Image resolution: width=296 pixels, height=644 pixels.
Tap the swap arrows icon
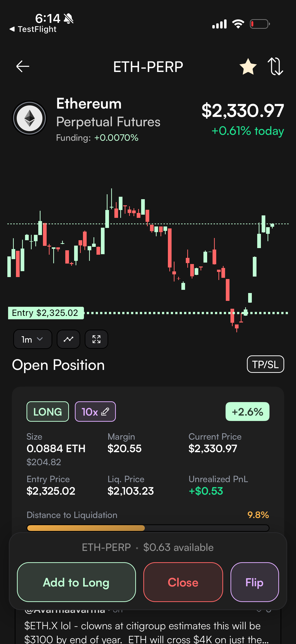[x=275, y=67]
